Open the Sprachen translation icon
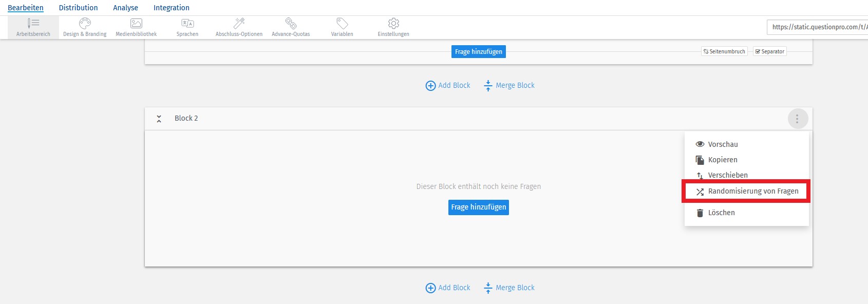868x304 pixels. [187, 23]
